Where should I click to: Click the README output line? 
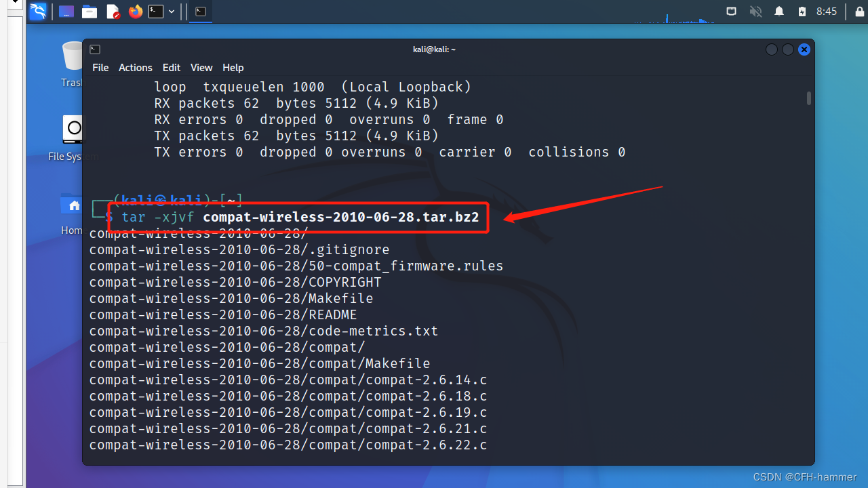[x=223, y=314]
